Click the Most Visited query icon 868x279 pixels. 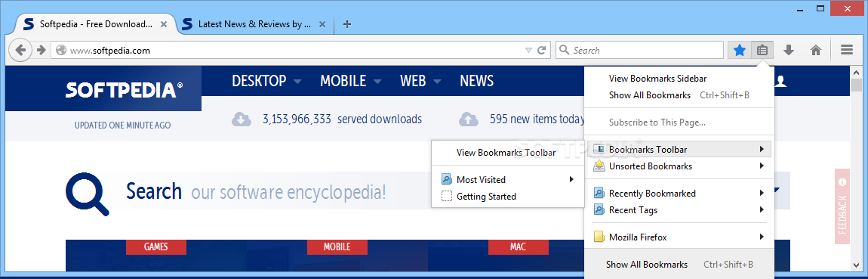(x=446, y=180)
